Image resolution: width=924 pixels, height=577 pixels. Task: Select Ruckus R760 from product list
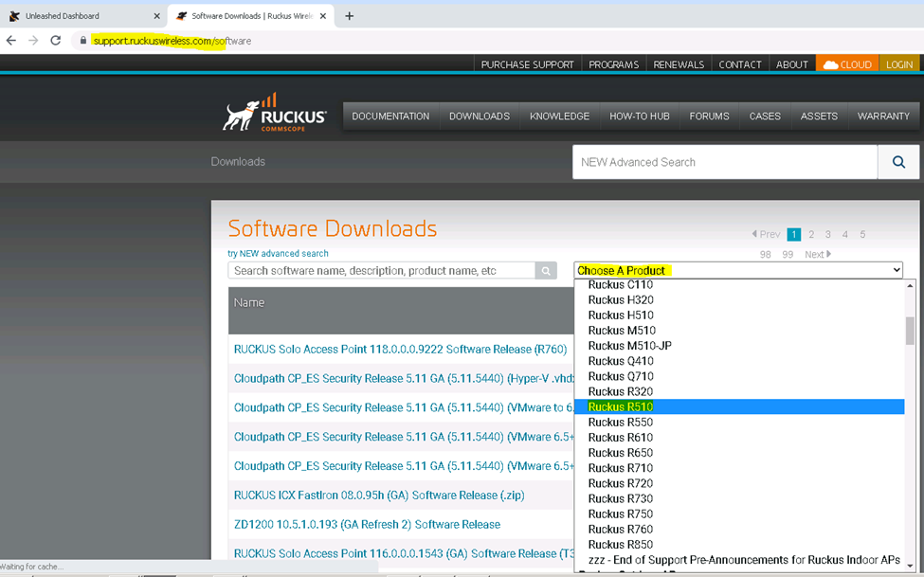(x=739, y=530)
